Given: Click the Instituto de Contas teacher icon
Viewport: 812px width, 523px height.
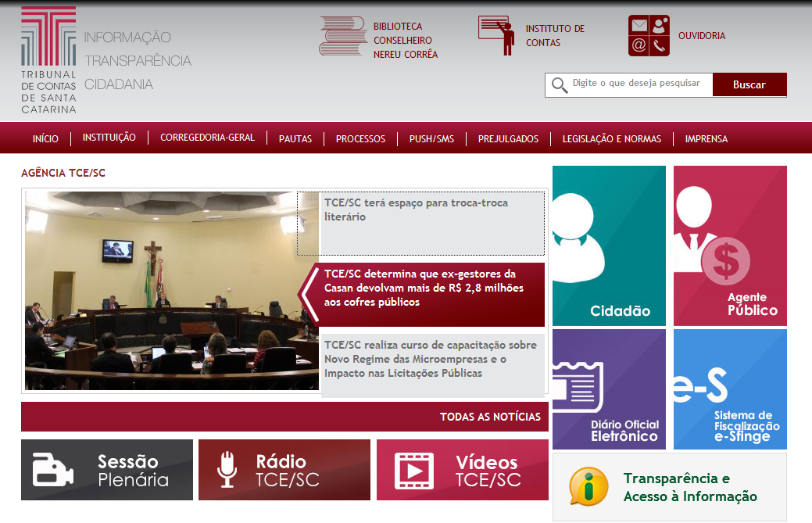Looking at the screenshot, I should point(496,35).
